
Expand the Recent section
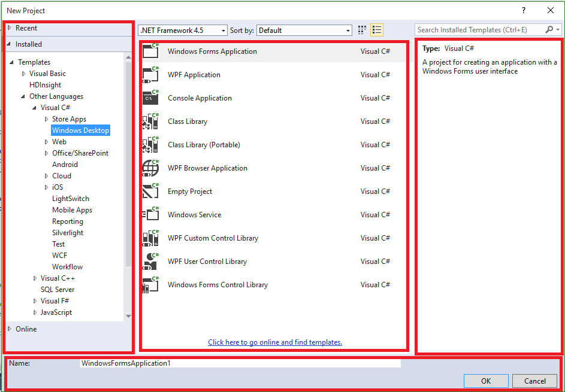coord(10,28)
